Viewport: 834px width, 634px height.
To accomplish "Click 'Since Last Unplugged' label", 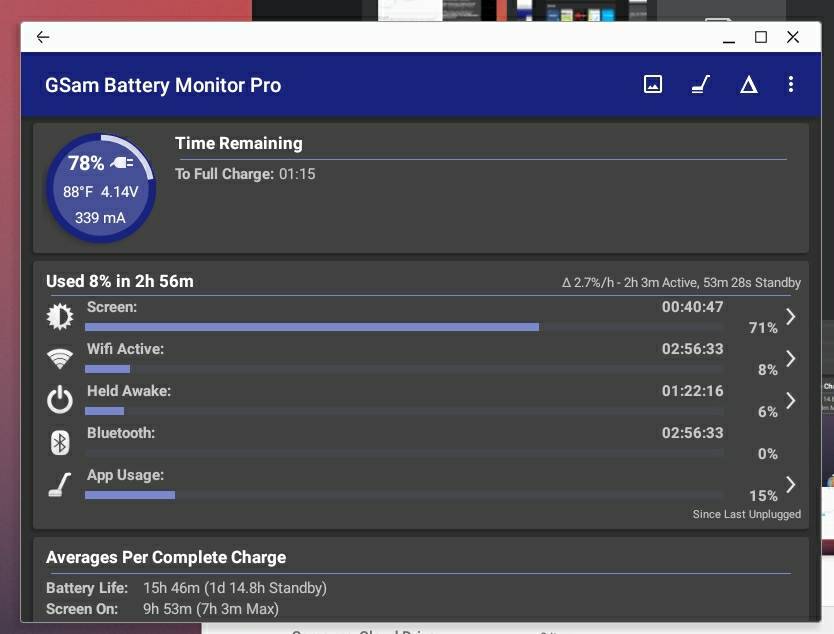I will pyautogui.click(x=747, y=514).
